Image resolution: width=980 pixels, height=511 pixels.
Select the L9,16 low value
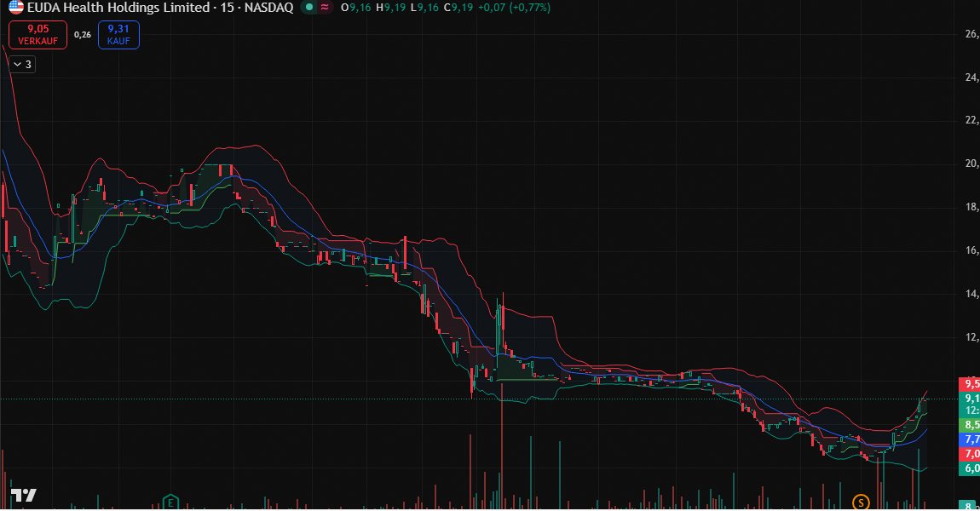[x=424, y=8]
